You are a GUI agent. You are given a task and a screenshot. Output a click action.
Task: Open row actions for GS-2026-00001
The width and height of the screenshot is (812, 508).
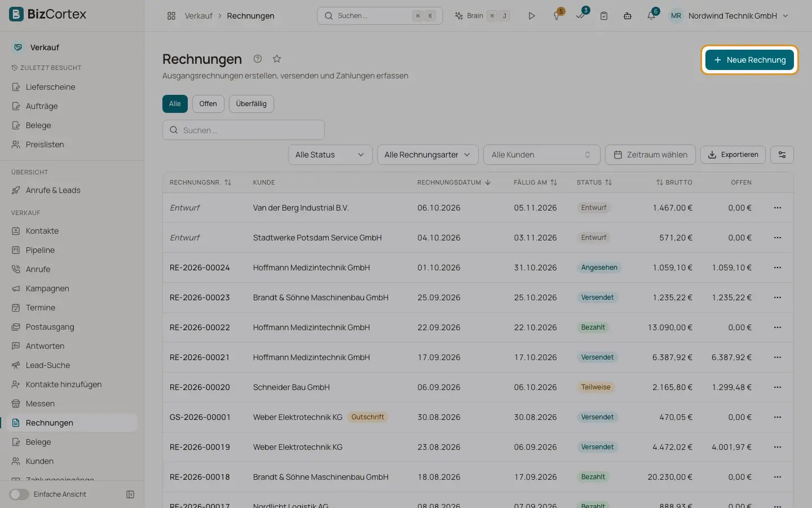(778, 417)
